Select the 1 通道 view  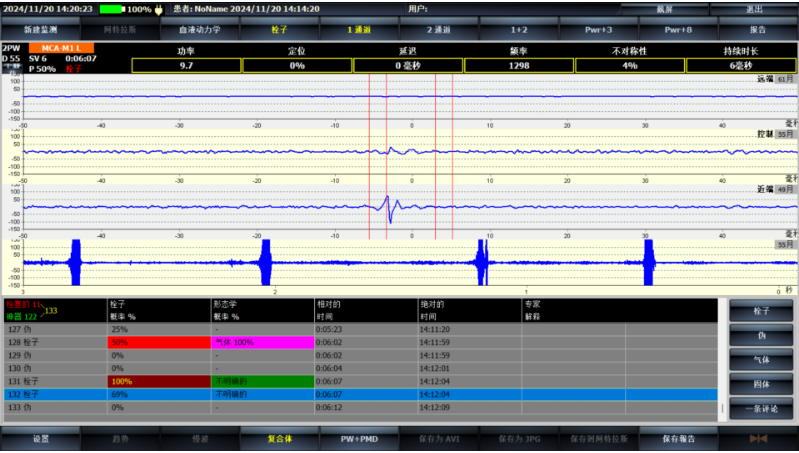[x=359, y=30]
